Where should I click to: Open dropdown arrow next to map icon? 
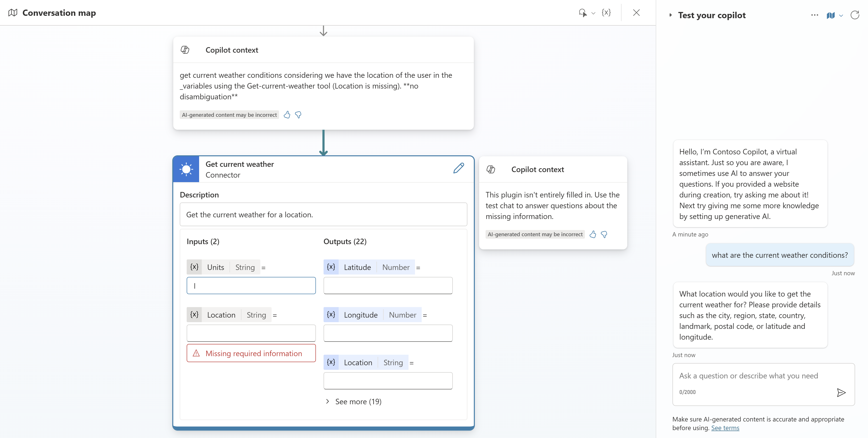841,16
